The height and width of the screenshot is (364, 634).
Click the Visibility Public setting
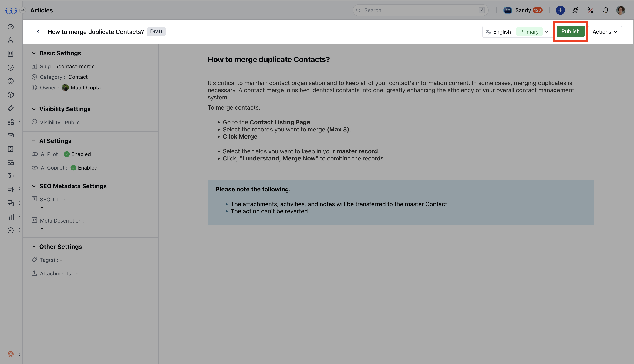click(x=59, y=123)
